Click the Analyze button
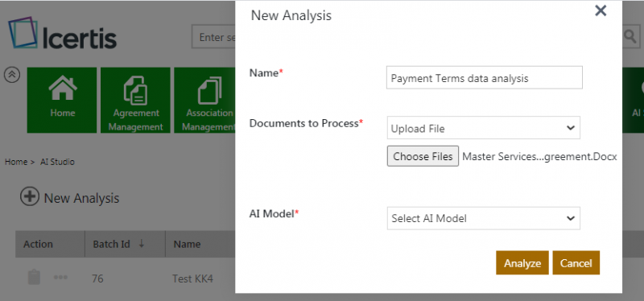 coord(522,263)
